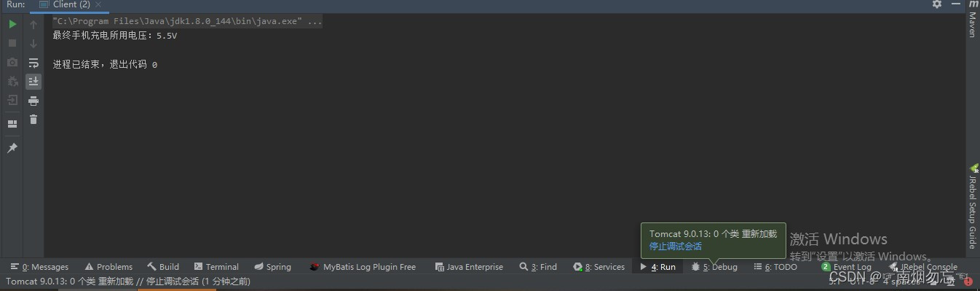This screenshot has height=291, width=980.
Task: Hide the Run tool window
Action: (956, 4)
